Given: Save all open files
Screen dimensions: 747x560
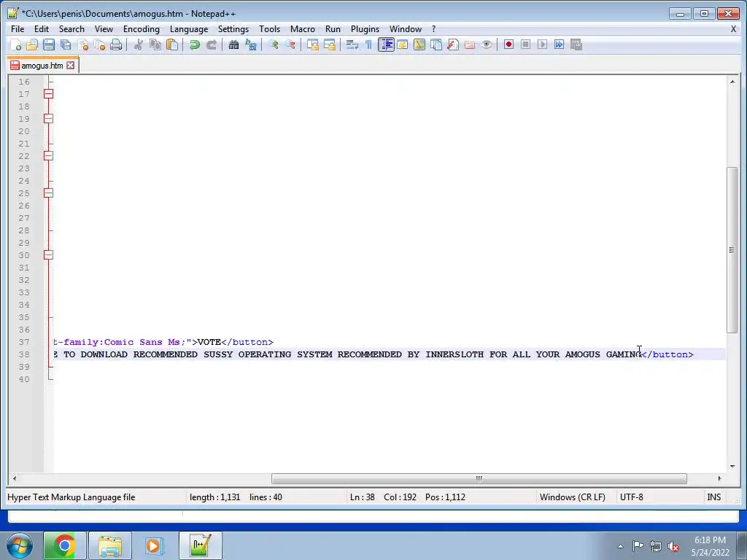Looking at the screenshot, I should click(66, 44).
